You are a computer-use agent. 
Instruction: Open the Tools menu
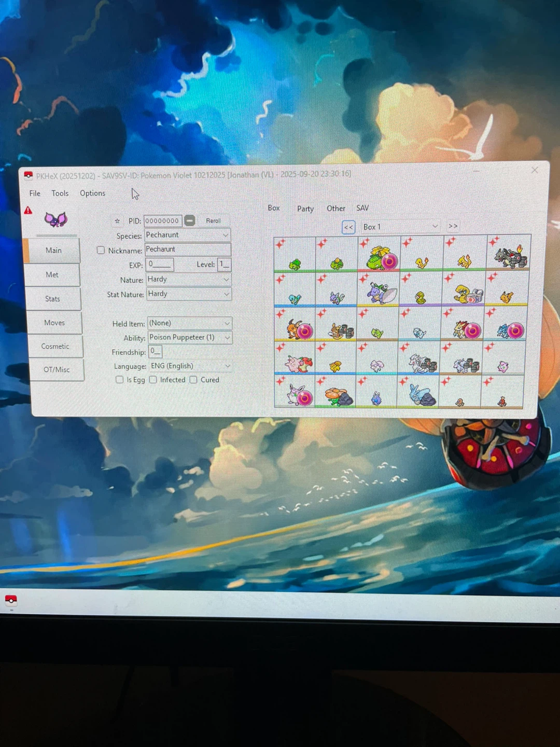[60, 193]
